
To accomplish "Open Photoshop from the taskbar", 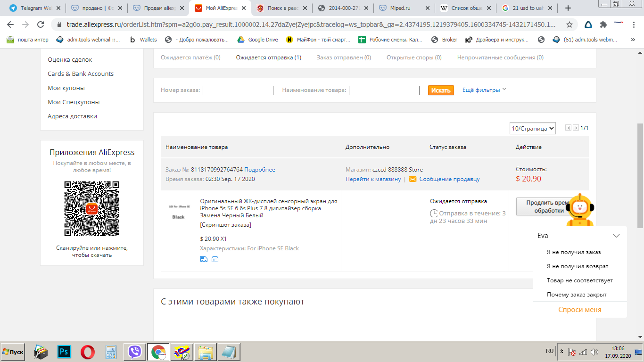I will [64, 352].
